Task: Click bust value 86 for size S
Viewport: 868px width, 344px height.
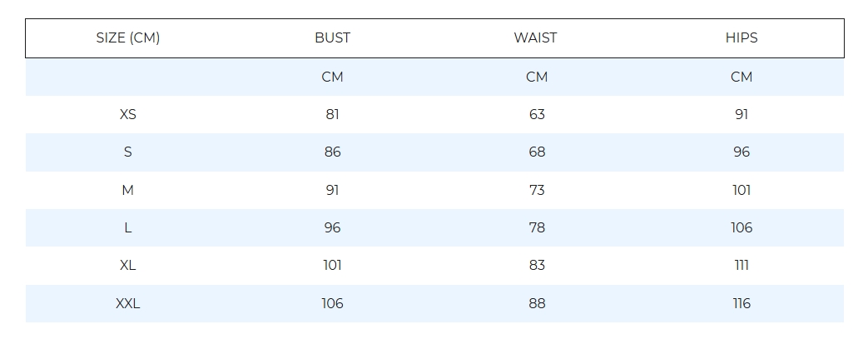Action: (332, 152)
